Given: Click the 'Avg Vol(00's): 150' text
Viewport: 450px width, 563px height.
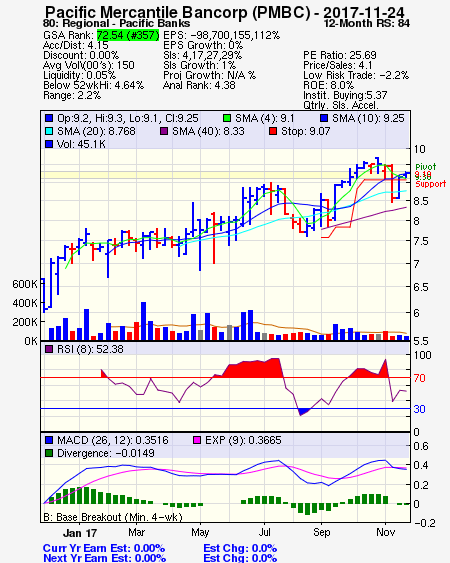Looking at the screenshot, I should 89,65.
